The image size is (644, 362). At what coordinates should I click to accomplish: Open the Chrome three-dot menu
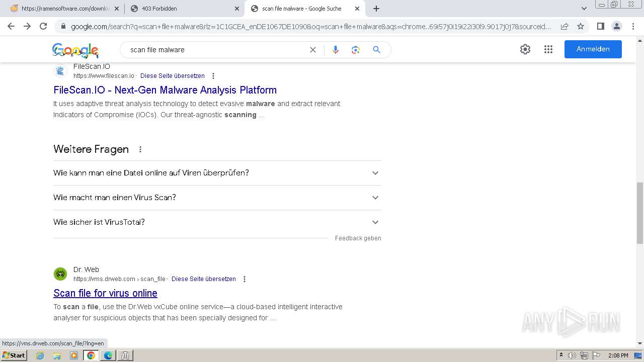(632, 26)
